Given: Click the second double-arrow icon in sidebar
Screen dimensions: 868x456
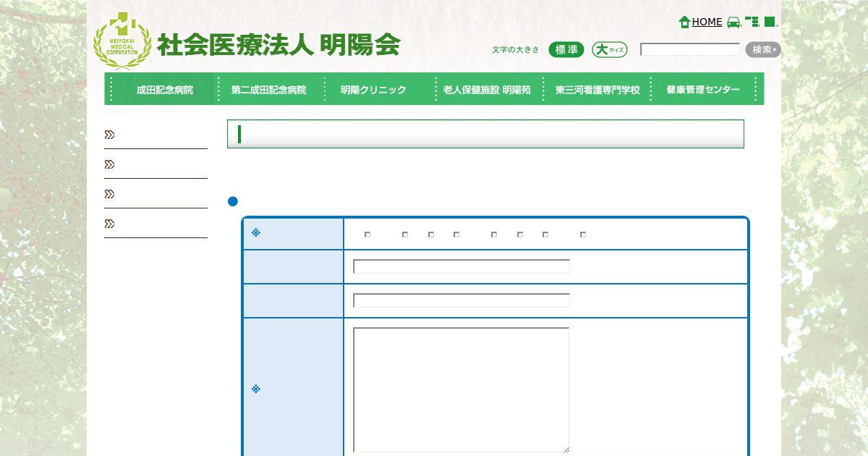Looking at the screenshot, I should point(110,164).
